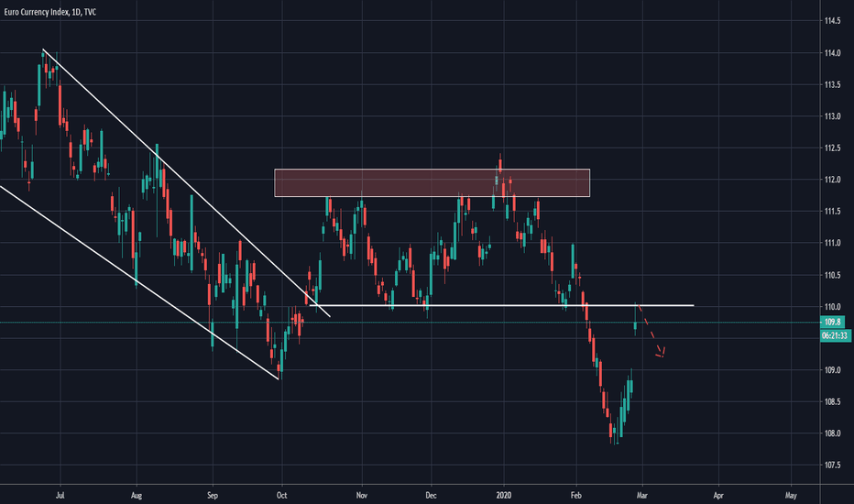The image size is (854, 504).
Task: Click the 113.0 price axis label
Action: click(832, 116)
